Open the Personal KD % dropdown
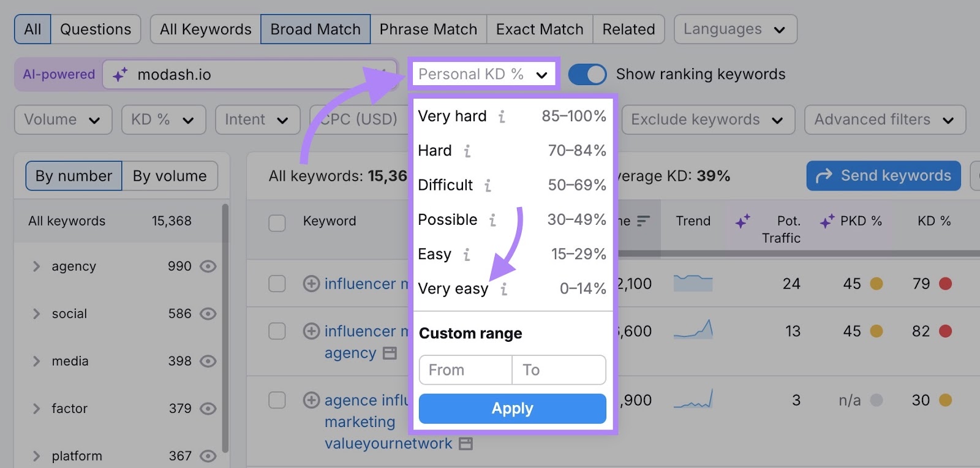The height and width of the screenshot is (468, 980). coord(483,74)
